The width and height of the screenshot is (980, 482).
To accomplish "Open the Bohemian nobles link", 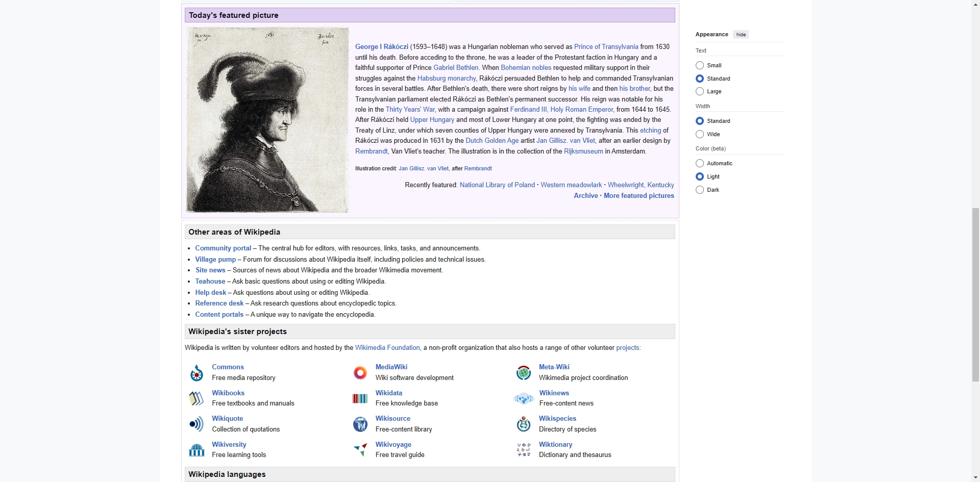I will coord(526,67).
